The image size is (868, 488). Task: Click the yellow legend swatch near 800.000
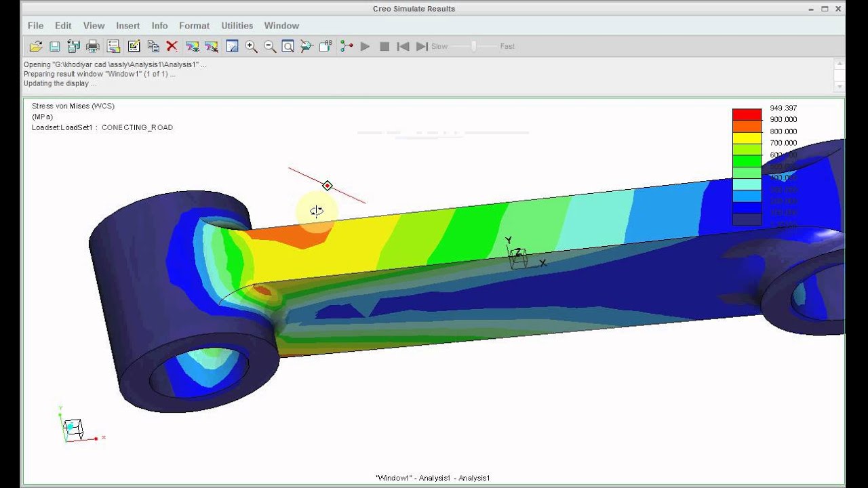point(747,138)
